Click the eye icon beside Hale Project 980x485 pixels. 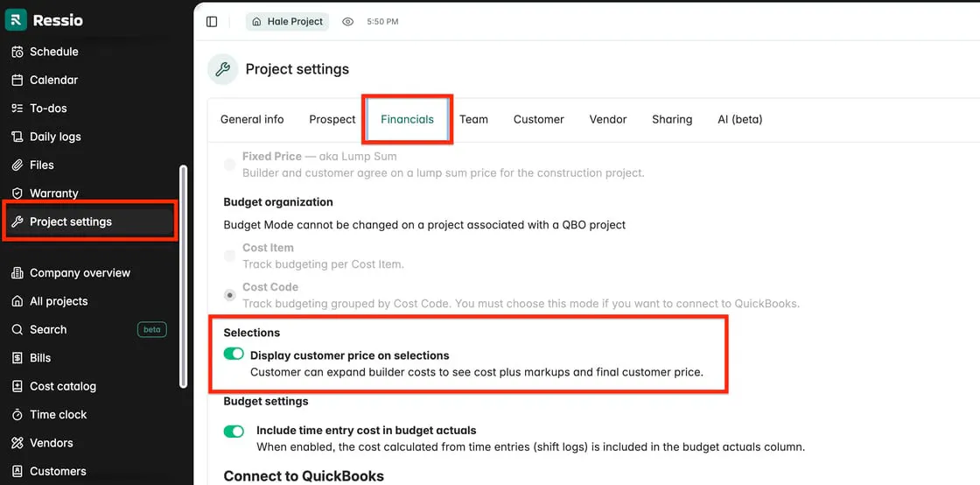click(347, 22)
